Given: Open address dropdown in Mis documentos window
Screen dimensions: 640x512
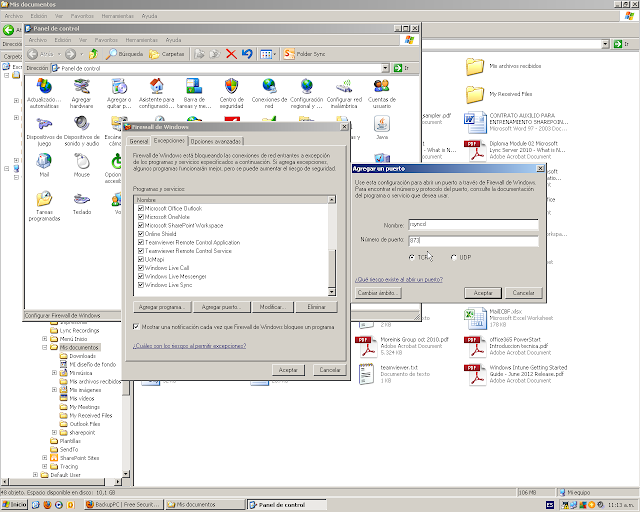Looking at the screenshot, I should click(x=605, y=44).
